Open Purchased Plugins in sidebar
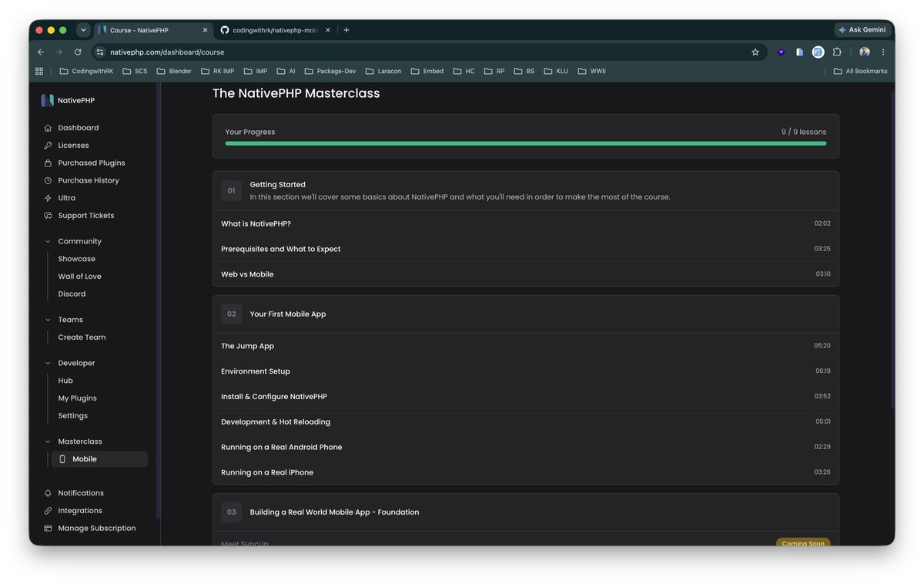The image size is (924, 584). pos(91,163)
